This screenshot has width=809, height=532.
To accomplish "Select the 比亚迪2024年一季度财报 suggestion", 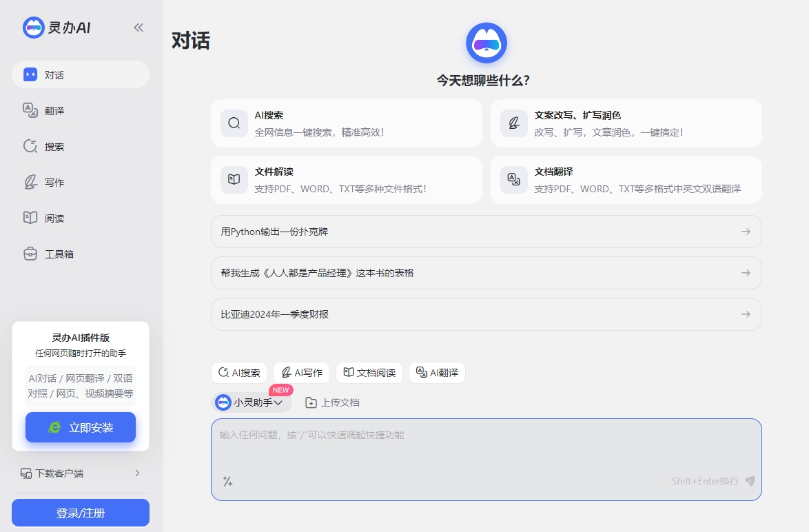I will (486, 314).
